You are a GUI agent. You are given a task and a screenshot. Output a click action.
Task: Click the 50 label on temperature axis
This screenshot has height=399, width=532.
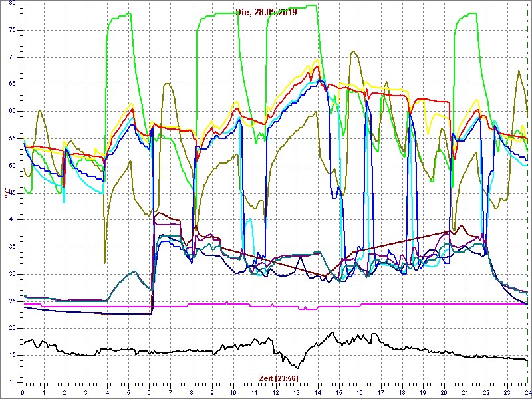tap(11, 166)
